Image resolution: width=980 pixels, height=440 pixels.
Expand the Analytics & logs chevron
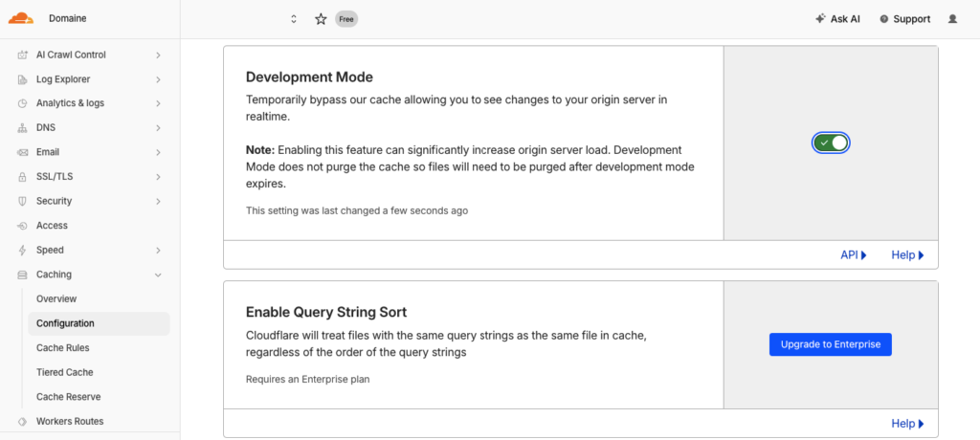[x=158, y=103]
